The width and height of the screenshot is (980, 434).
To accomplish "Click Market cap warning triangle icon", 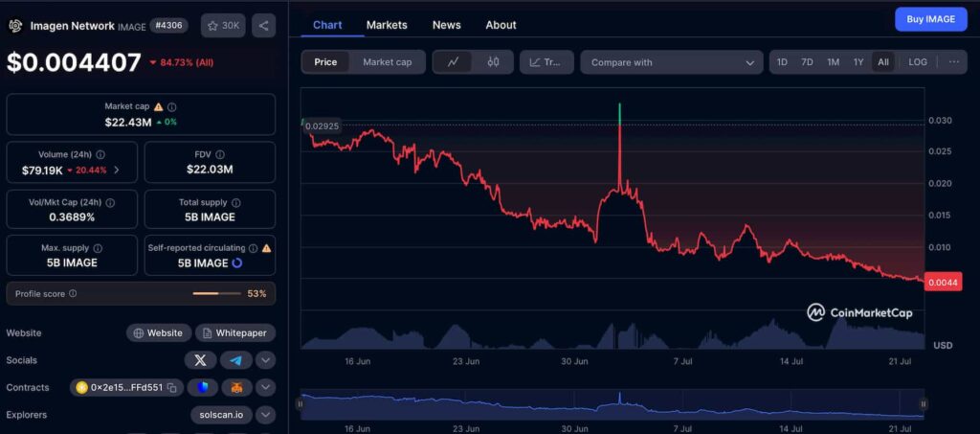I will tap(159, 107).
